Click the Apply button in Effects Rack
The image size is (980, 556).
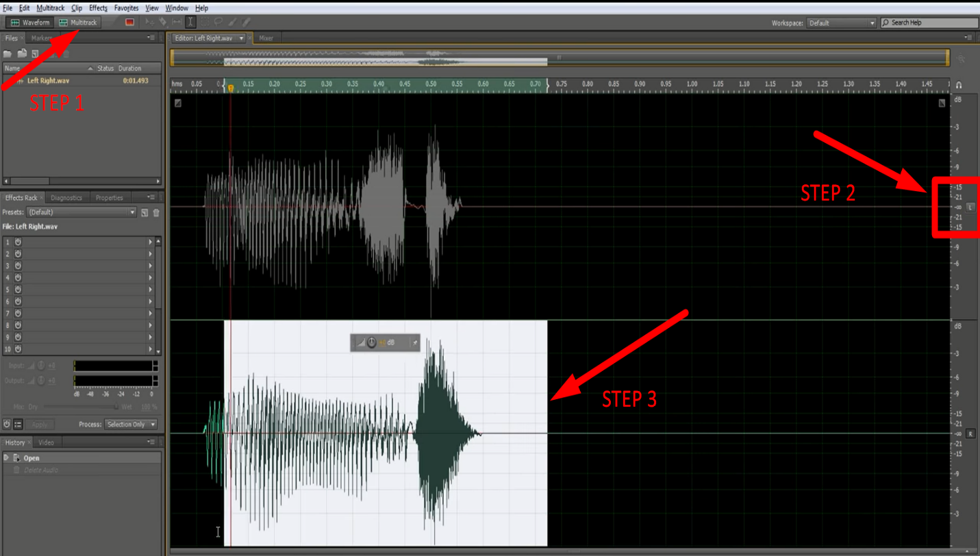tap(40, 424)
